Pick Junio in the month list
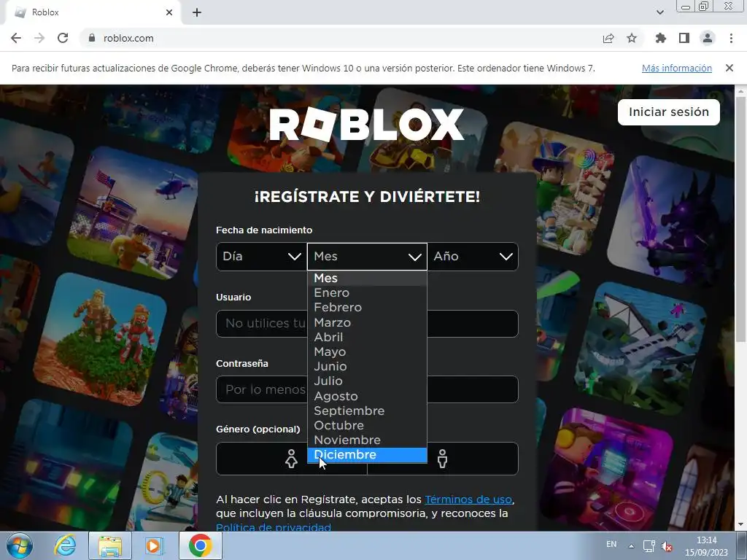This screenshot has height=560, width=747. click(368, 367)
